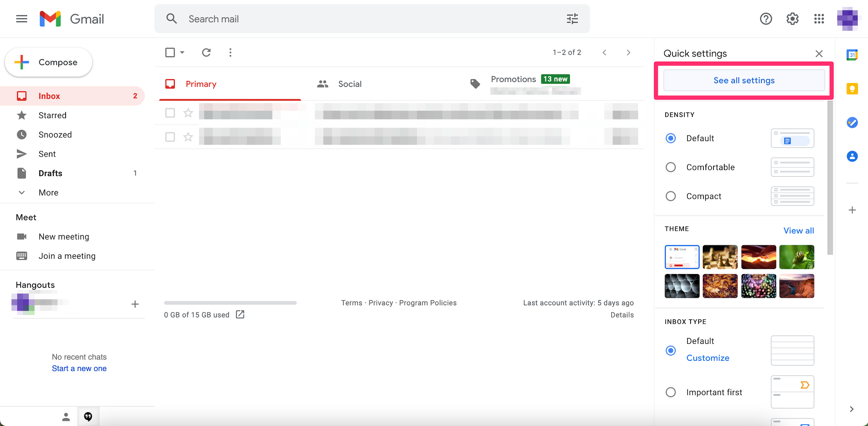
Task: Refresh the inbox
Action: click(207, 52)
